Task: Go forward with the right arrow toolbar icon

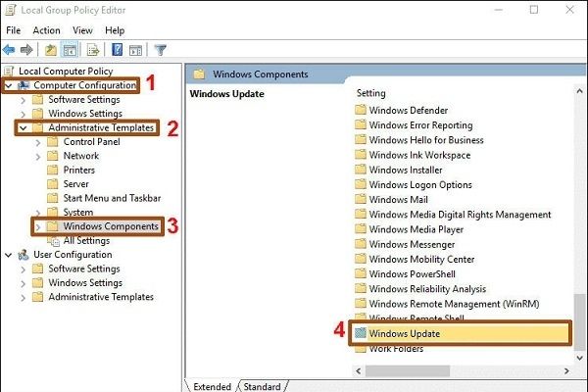Action: point(26,50)
